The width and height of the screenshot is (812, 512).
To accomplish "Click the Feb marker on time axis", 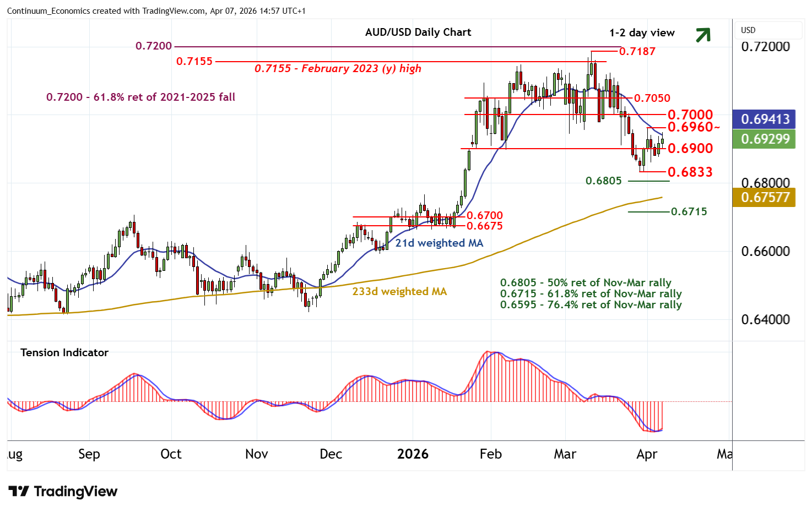I will pos(490,454).
